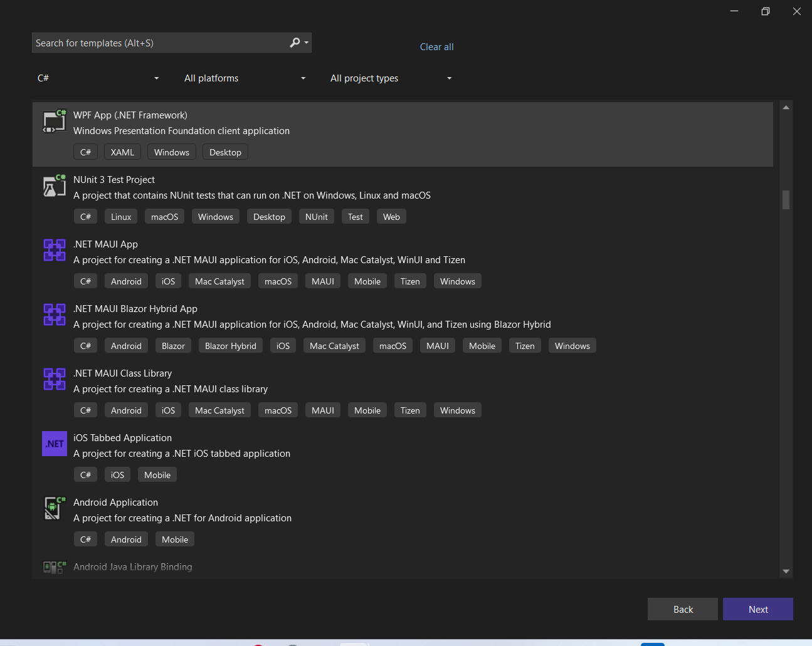Click the Clear all link
The image size is (812, 646).
tap(436, 47)
